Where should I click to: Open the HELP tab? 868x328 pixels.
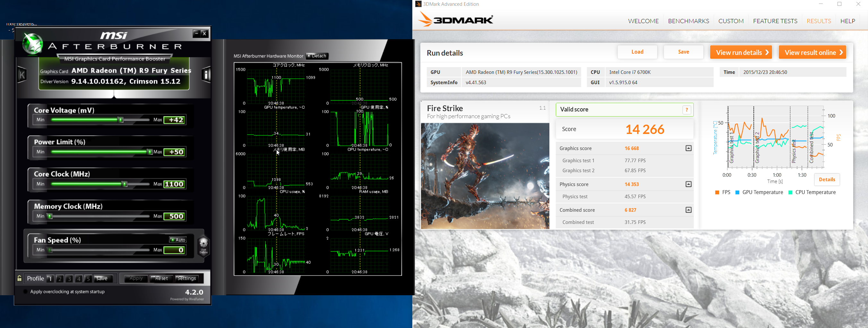847,21
